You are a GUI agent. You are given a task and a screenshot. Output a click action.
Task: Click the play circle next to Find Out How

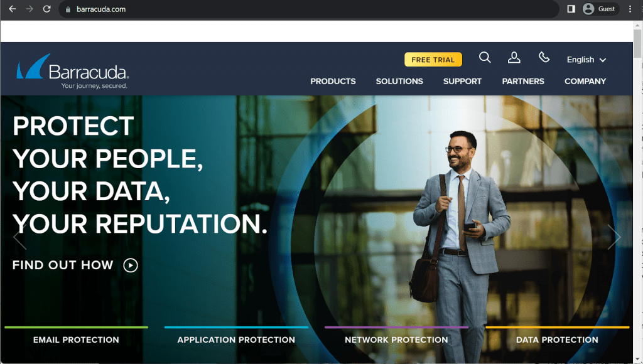131,265
